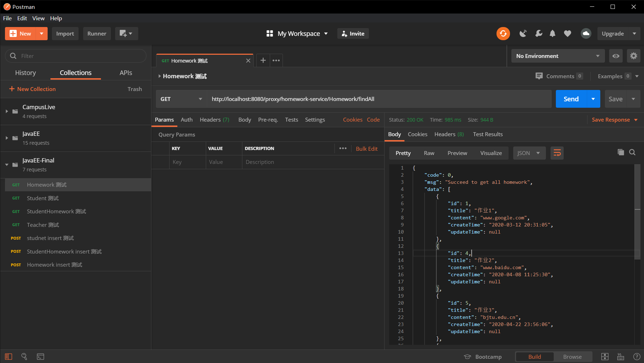Open the GET method dropdown
The width and height of the screenshot is (644, 363).
[181, 99]
